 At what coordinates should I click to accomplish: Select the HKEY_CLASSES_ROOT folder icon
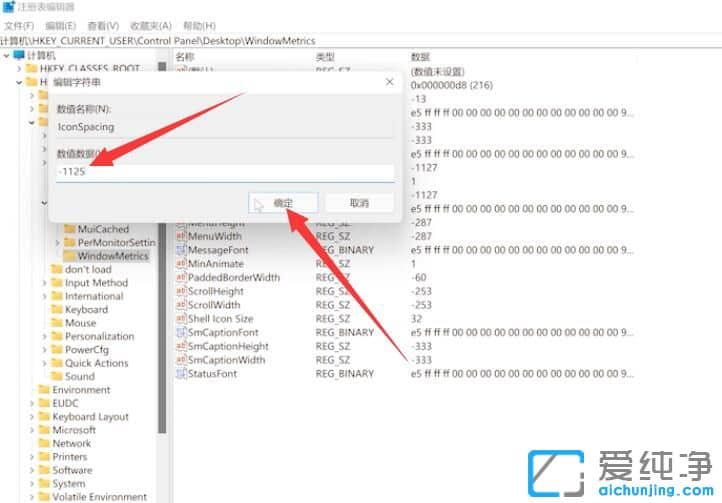[x=32, y=69]
